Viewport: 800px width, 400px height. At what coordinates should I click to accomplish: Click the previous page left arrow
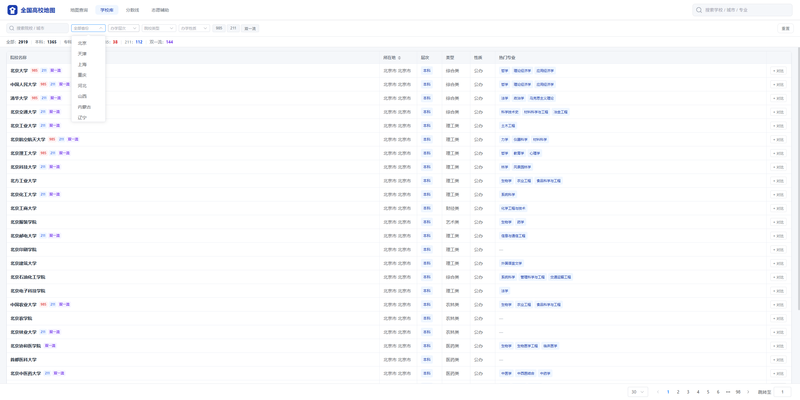(x=658, y=392)
